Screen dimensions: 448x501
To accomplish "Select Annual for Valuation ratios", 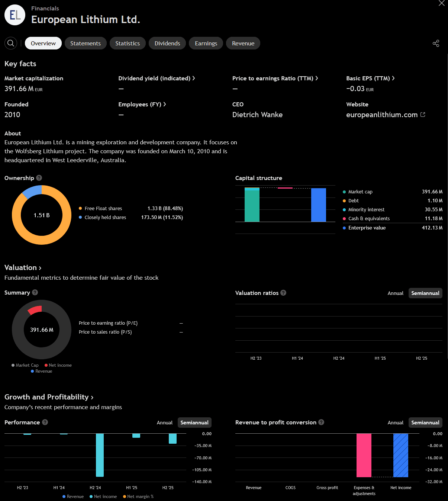I will 395,293.
